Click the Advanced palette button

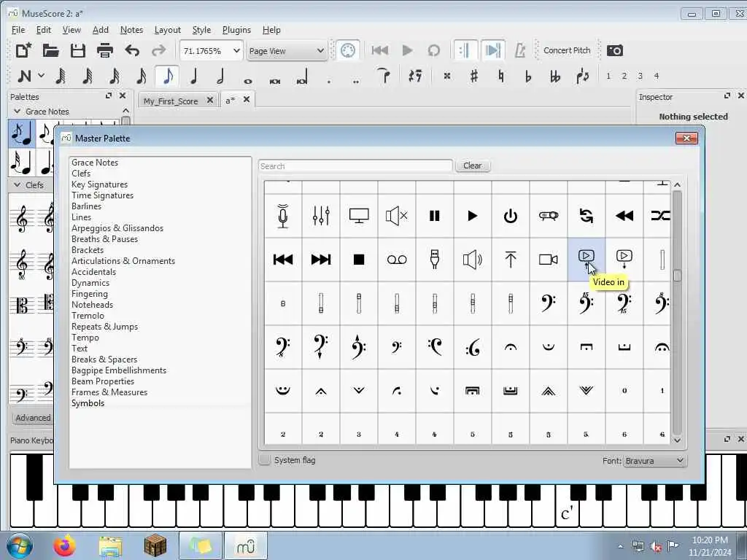coord(33,418)
